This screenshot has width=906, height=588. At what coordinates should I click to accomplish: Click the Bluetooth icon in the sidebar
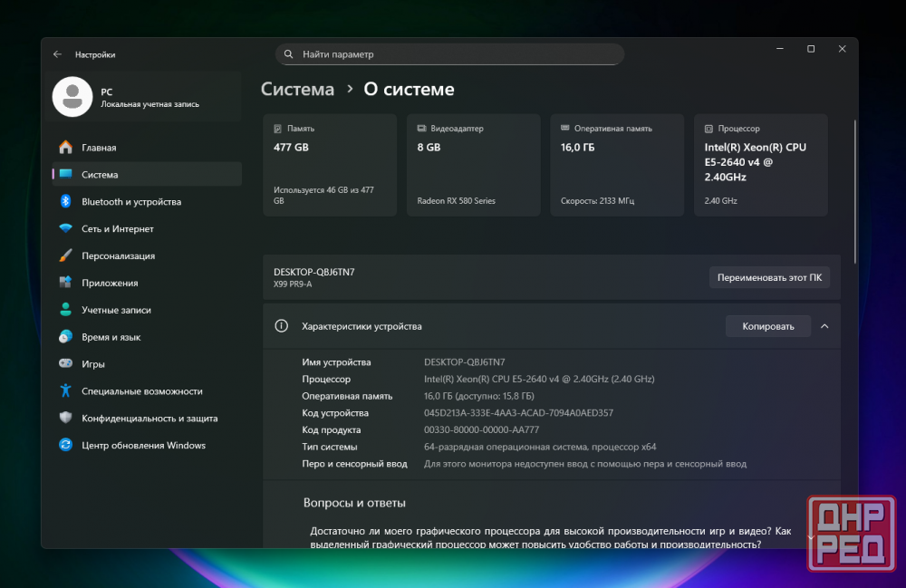coord(66,201)
